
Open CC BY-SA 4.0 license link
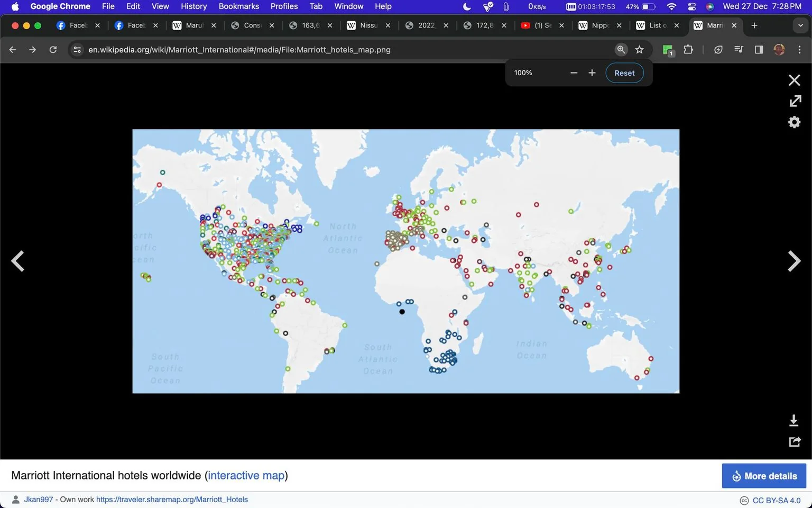(777, 500)
